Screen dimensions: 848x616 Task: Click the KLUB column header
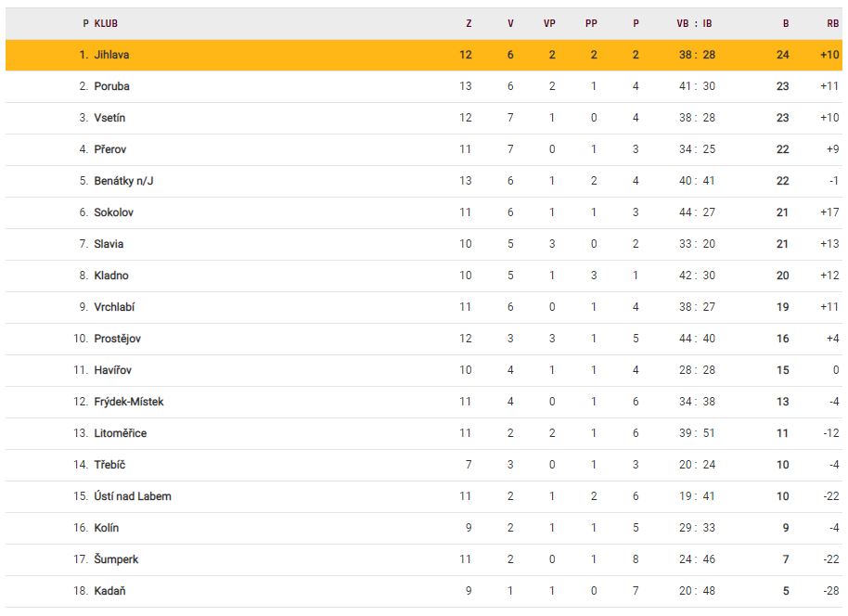click(x=106, y=23)
